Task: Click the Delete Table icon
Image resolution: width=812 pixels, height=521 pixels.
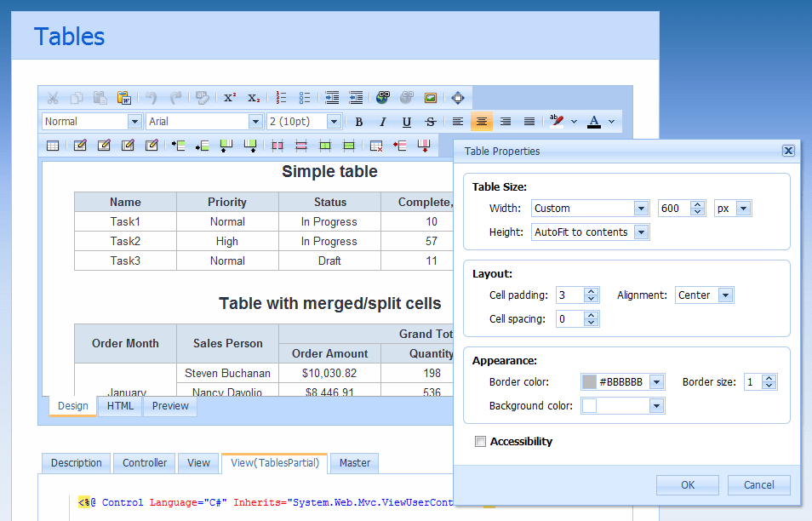Action: (x=375, y=145)
